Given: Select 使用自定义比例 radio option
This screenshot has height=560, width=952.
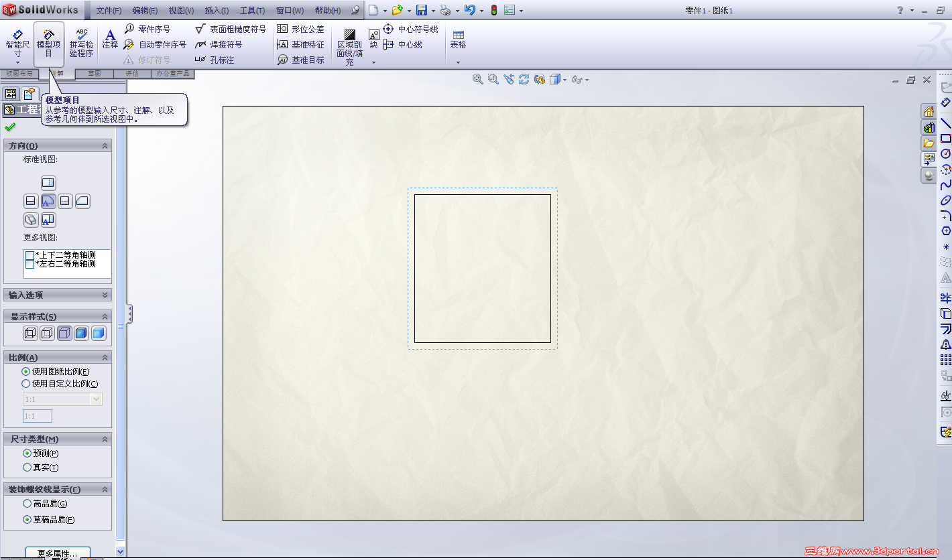Looking at the screenshot, I should pyautogui.click(x=26, y=384).
